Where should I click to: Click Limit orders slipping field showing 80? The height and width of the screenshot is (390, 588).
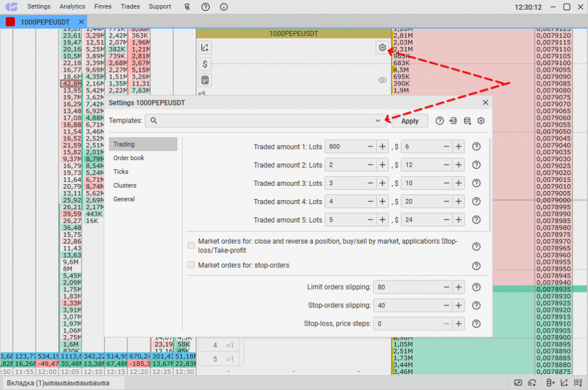[407, 287]
